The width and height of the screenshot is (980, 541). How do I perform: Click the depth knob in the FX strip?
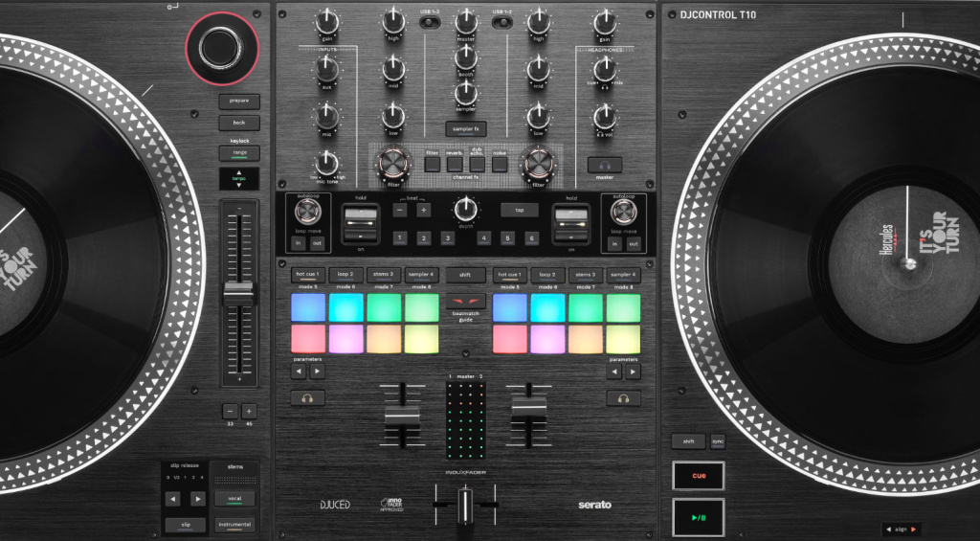(x=466, y=210)
